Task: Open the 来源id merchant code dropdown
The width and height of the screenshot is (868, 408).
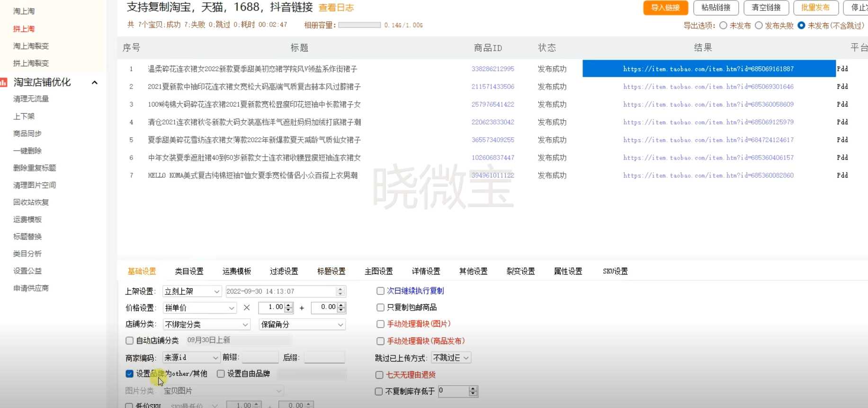Action: (x=191, y=358)
